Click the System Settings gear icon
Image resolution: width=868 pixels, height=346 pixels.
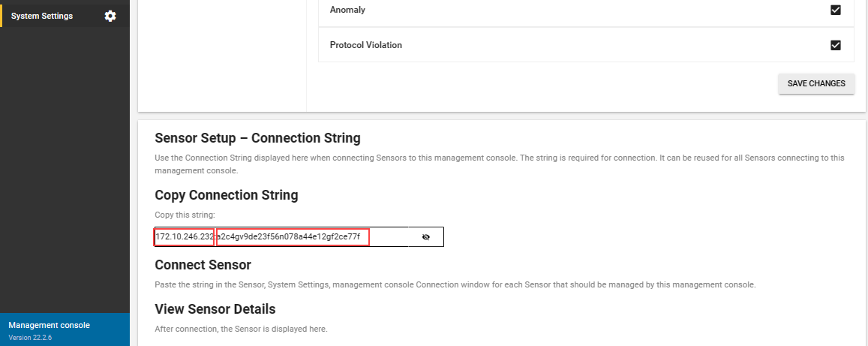pyautogui.click(x=110, y=16)
